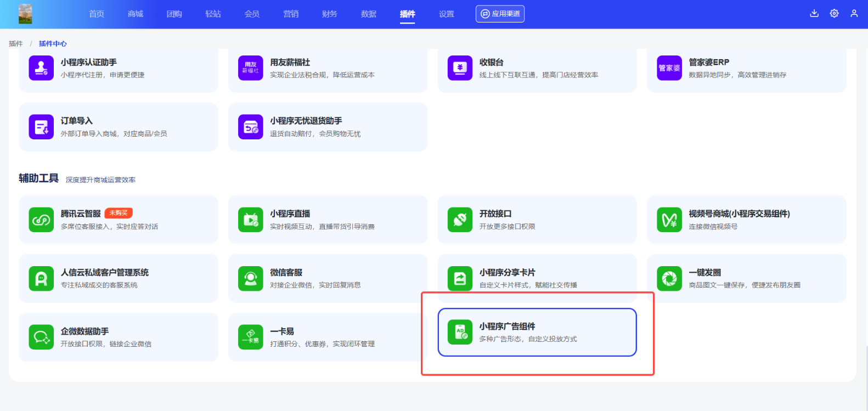The image size is (868, 411).
Task: Click the 小程序认证助手 plugin icon
Action: 41,68
